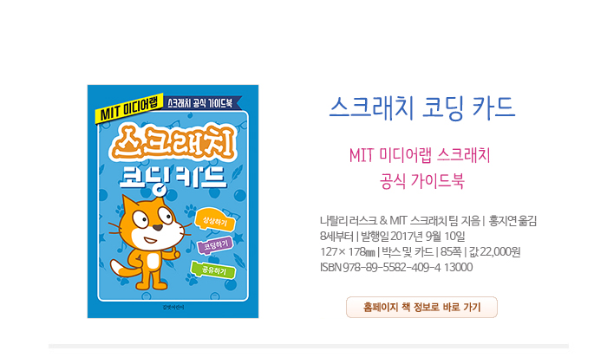Click the 홈페이지 책 정보로 바로 가기 button

click(x=421, y=307)
